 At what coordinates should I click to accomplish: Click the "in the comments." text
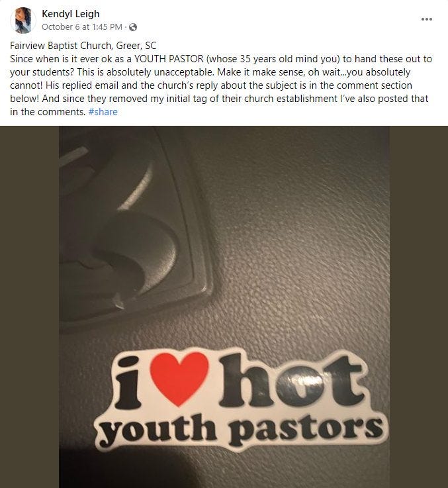[x=48, y=112]
